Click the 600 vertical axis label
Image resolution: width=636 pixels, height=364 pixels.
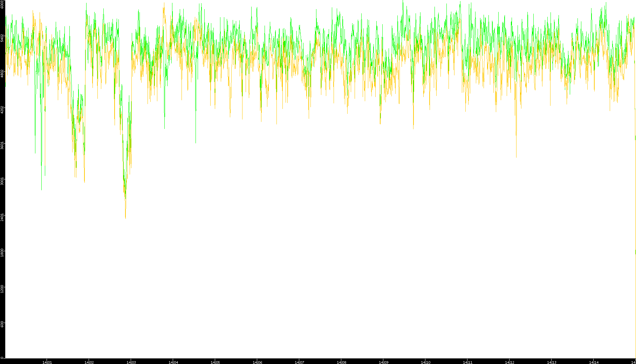[x=2, y=324]
